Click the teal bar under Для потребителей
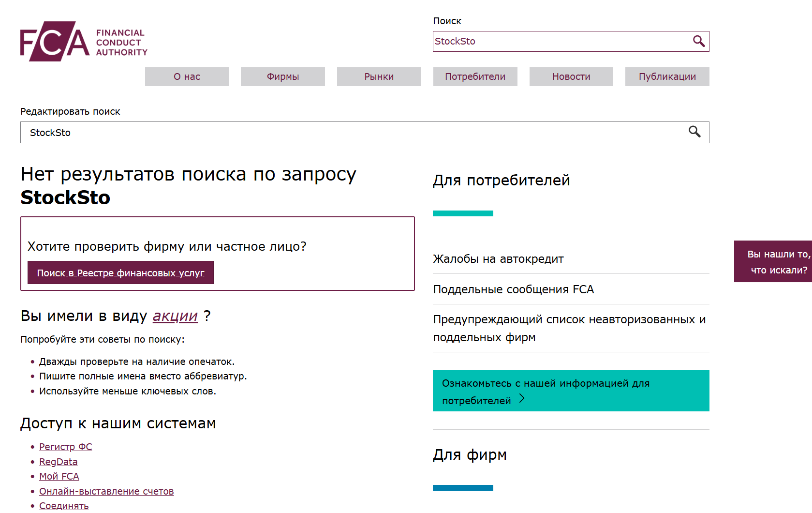The image size is (812, 513). click(462, 213)
